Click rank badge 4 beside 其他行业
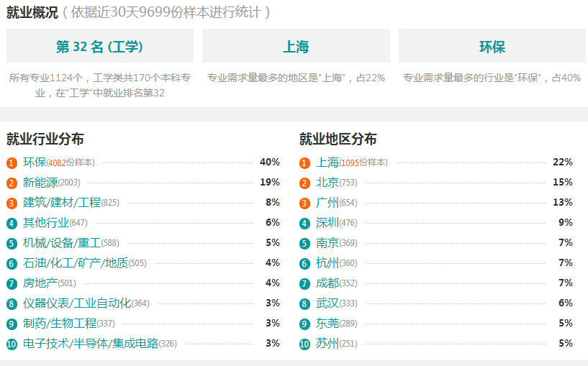 pyautogui.click(x=12, y=224)
